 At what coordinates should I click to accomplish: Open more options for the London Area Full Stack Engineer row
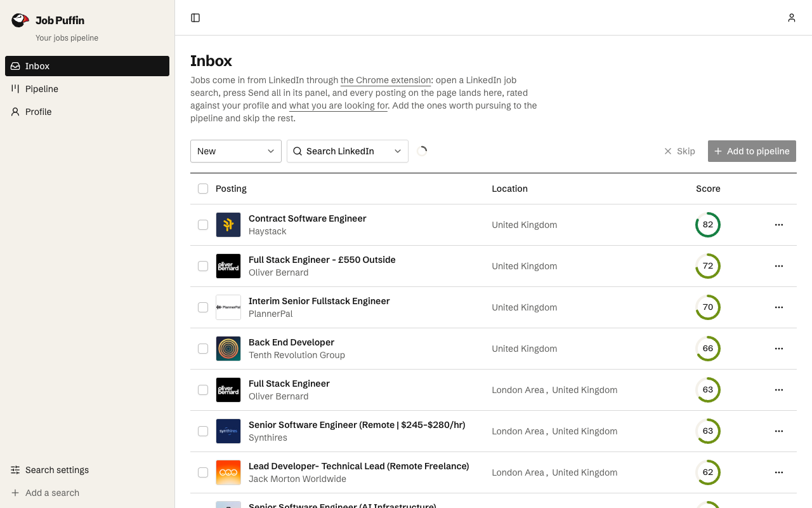pos(779,390)
